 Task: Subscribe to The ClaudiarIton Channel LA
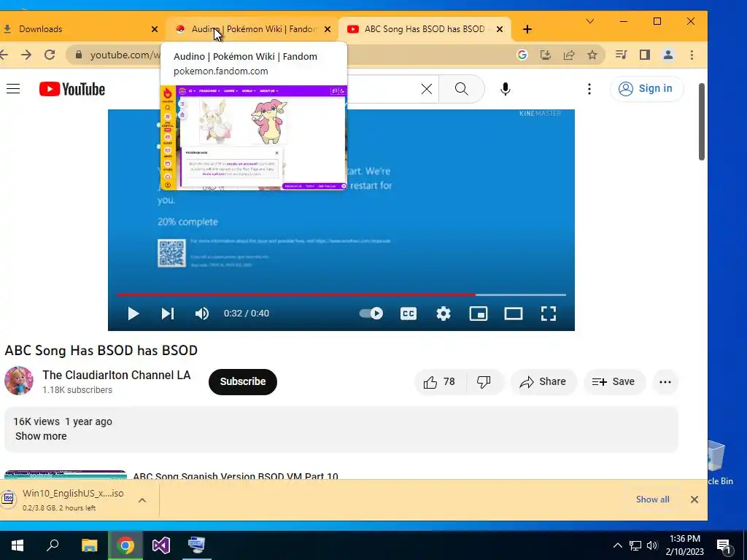[242, 382]
